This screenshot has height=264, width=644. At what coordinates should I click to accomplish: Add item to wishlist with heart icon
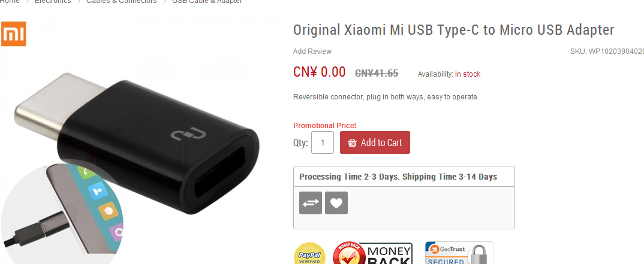pyautogui.click(x=336, y=203)
